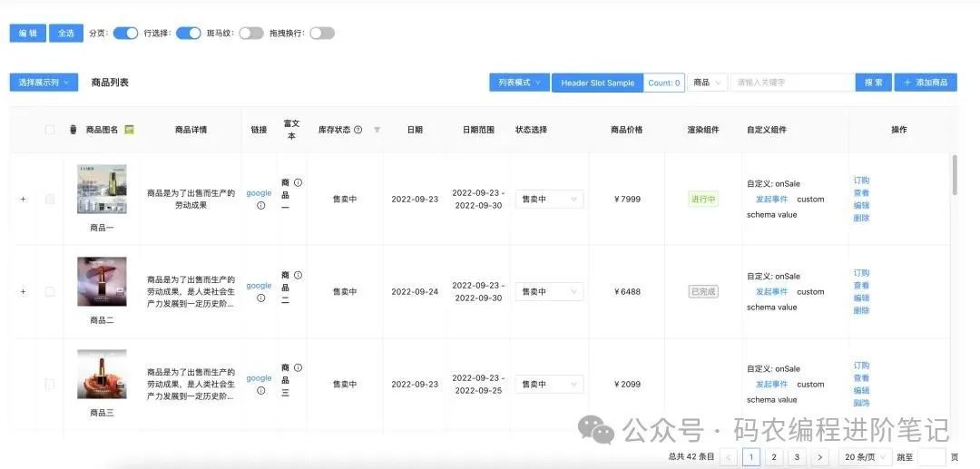The width and height of the screenshot is (980, 469).
Task: Tick the checkbox for 商品二 row
Action: click(x=50, y=291)
